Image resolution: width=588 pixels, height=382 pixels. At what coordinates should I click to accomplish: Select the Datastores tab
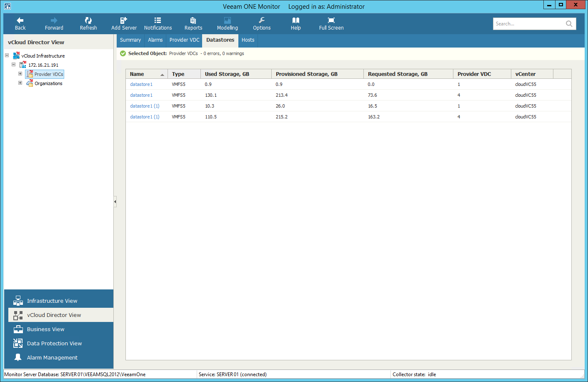coord(220,40)
